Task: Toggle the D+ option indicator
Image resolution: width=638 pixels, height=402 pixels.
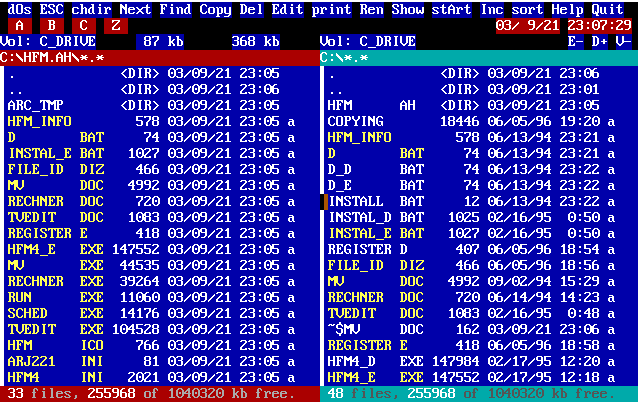Action: coord(600,41)
